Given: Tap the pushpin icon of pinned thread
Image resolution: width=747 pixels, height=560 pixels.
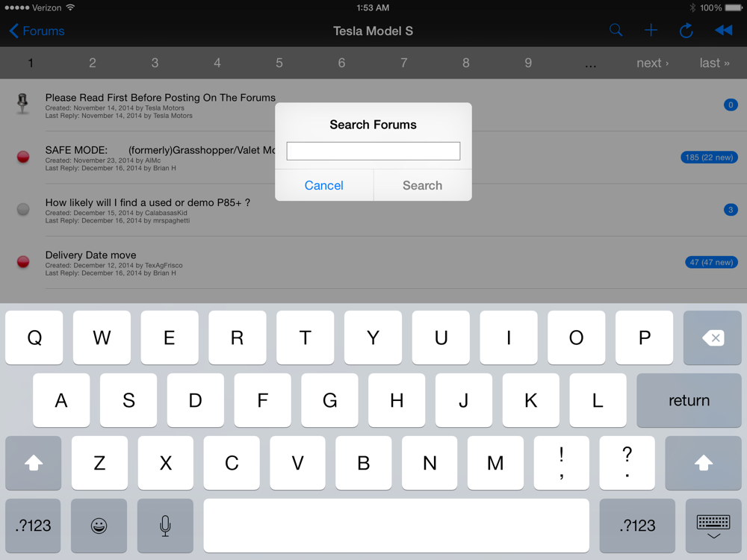Looking at the screenshot, I should [x=22, y=104].
